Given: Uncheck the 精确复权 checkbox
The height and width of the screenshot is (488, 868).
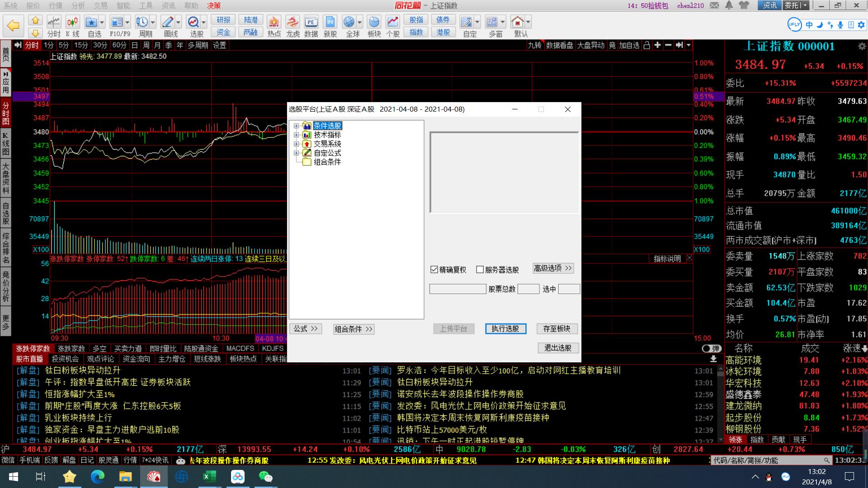Looking at the screenshot, I should (x=434, y=270).
